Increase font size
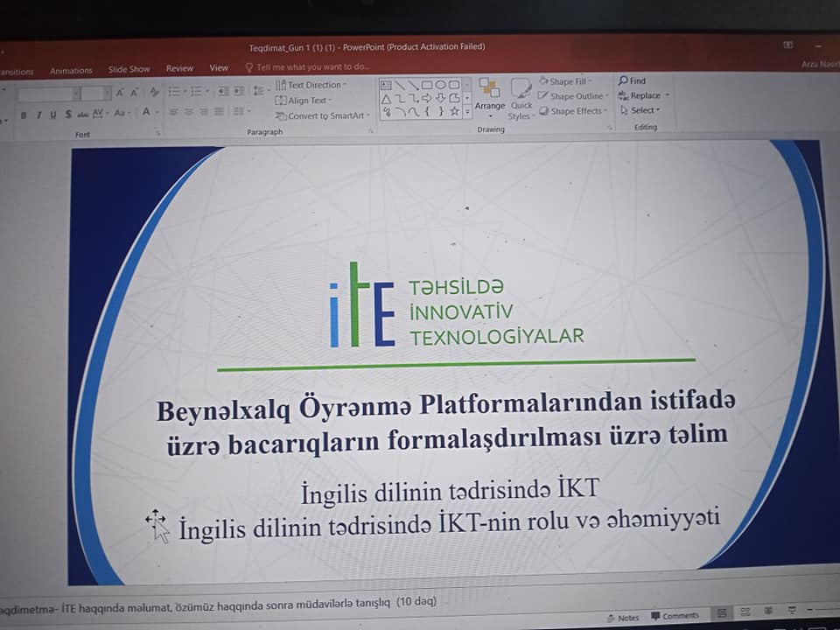The width and height of the screenshot is (840, 630). pos(120,94)
